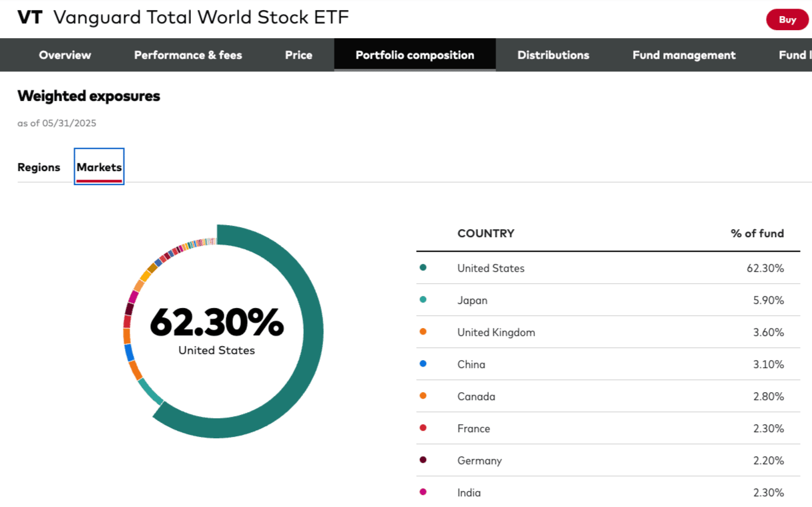Click the as of 05/31/2025 date text
Image resolution: width=812 pixels, height=507 pixels.
57,123
